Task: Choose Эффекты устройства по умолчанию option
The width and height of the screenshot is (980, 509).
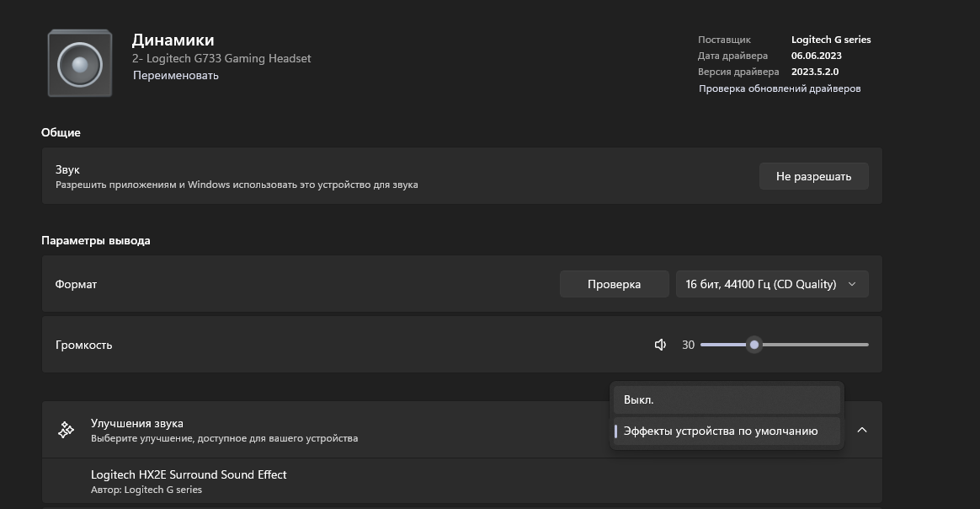Action: pos(727,431)
